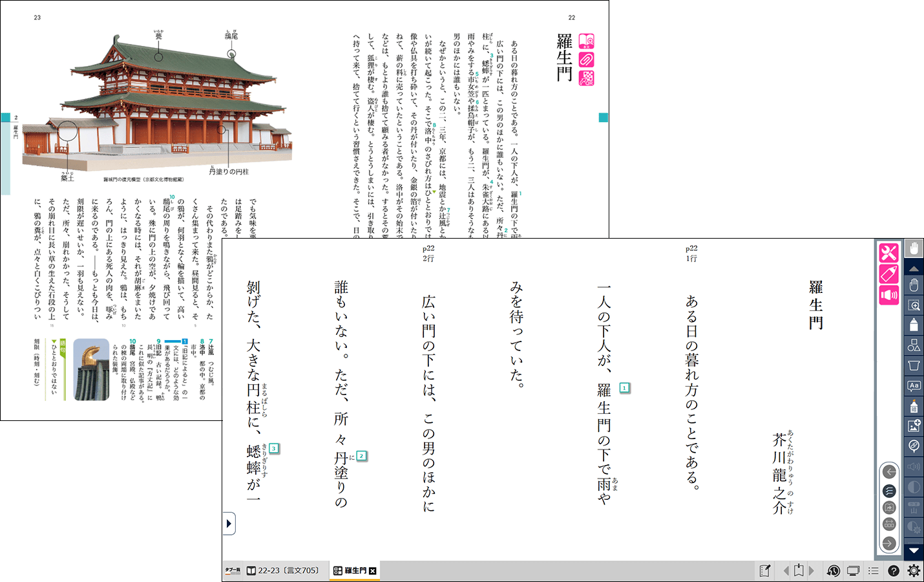Open settings with the gear icon
Screen dimensions: 924x582
click(x=914, y=570)
